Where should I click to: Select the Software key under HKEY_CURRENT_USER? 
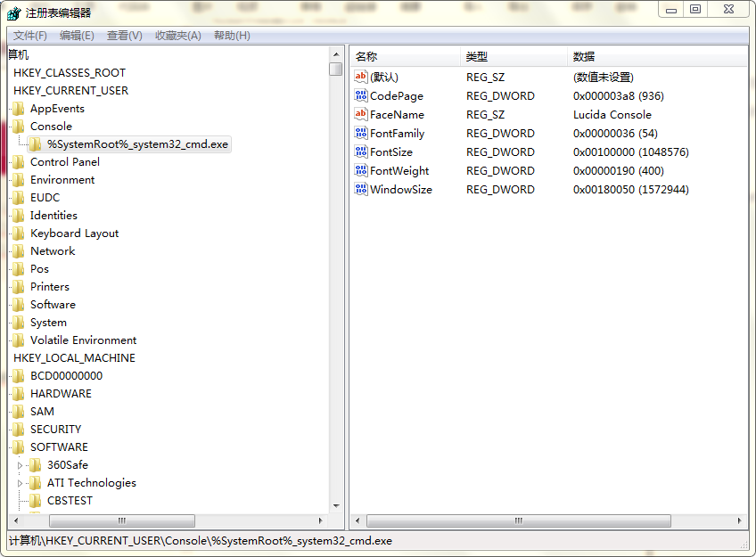[x=53, y=305]
